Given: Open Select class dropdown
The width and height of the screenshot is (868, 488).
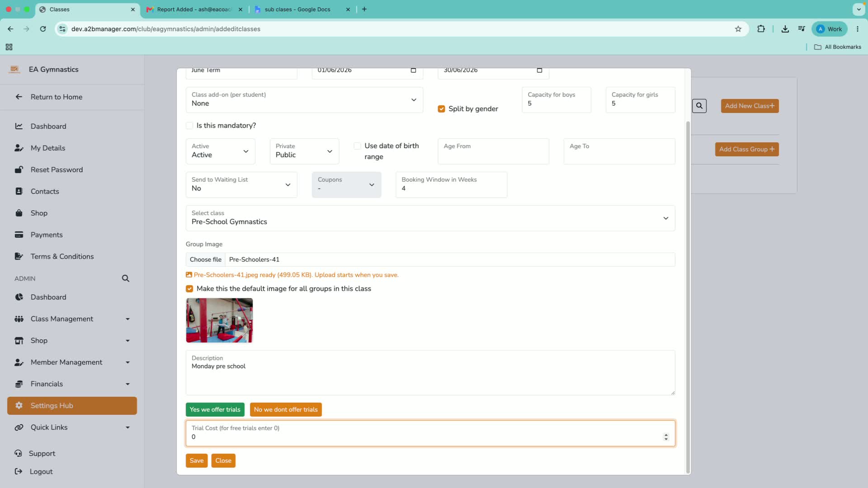Looking at the screenshot, I should 430,218.
